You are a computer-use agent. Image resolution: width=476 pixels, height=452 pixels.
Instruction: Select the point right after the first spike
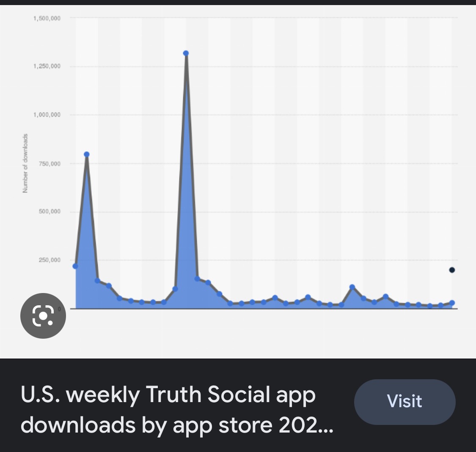pos(97,280)
